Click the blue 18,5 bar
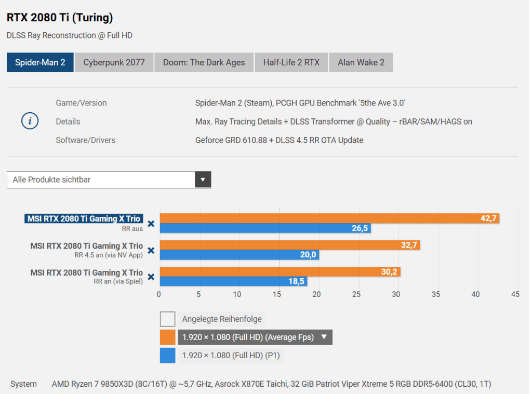 (x=233, y=281)
